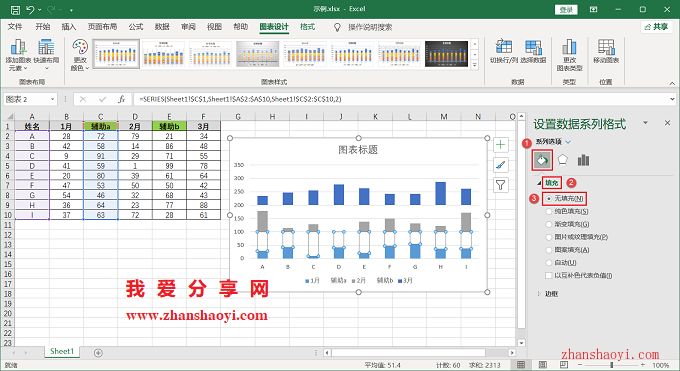
Task: Open task pane options dropdown arrow
Action: click(645, 123)
